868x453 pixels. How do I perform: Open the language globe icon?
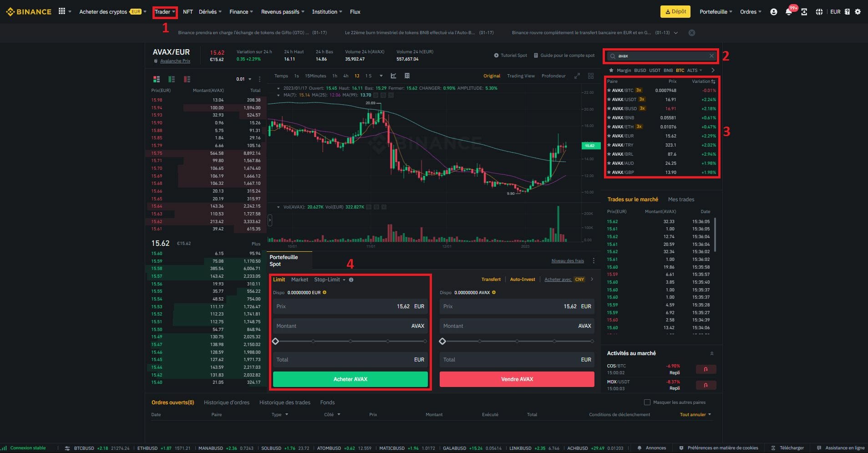(x=819, y=12)
